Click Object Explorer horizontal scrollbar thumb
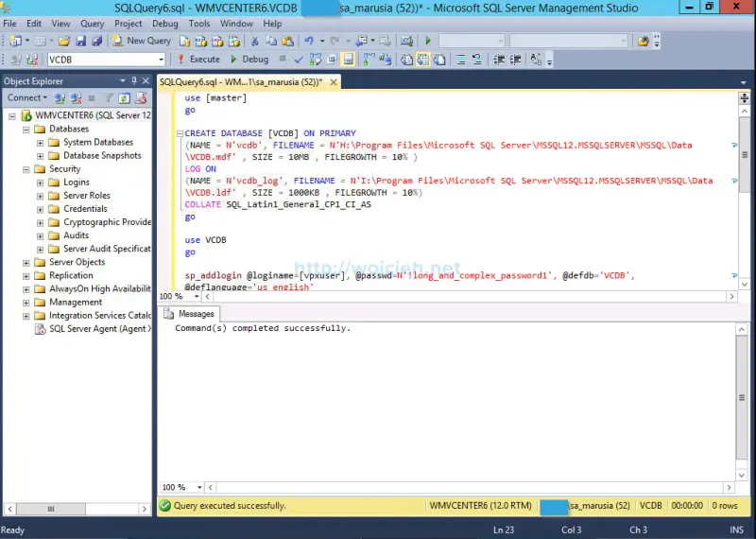The height and width of the screenshot is (539, 756). tap(51, 509)
